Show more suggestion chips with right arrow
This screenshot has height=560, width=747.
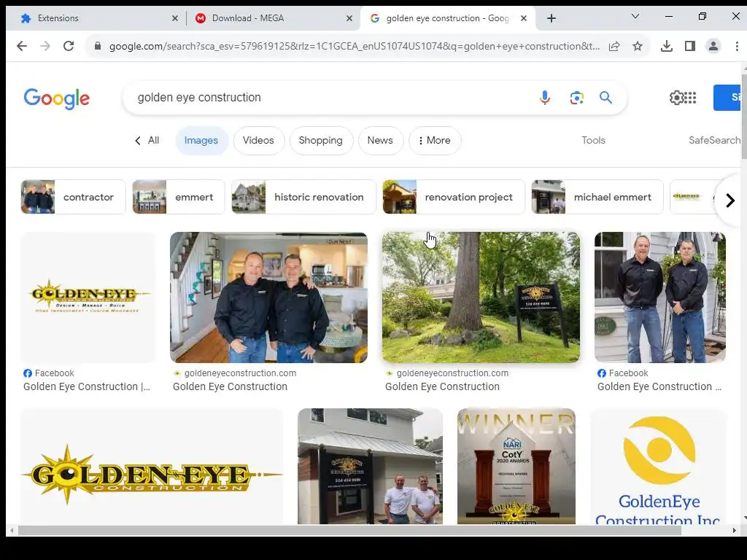[x=729, y=201]
